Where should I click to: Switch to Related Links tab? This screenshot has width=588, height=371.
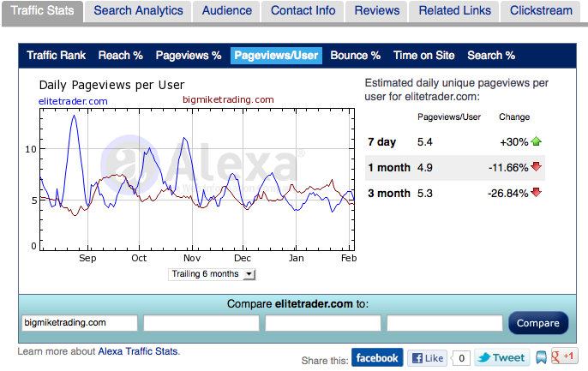[x=454, y=11]
